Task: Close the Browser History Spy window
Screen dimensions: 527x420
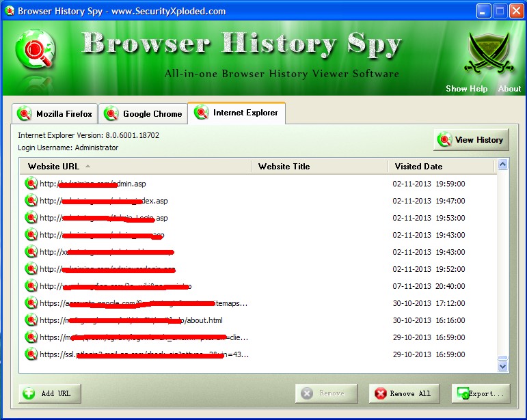Action: pyautogui.click(x=516, y=12)
